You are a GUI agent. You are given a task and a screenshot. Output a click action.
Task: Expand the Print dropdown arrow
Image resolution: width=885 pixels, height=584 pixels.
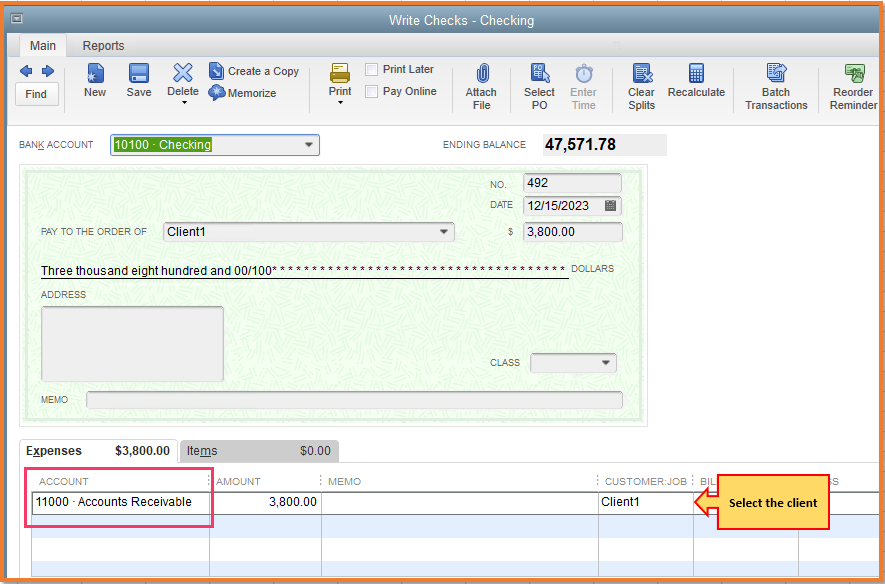[x=340, y=103]
